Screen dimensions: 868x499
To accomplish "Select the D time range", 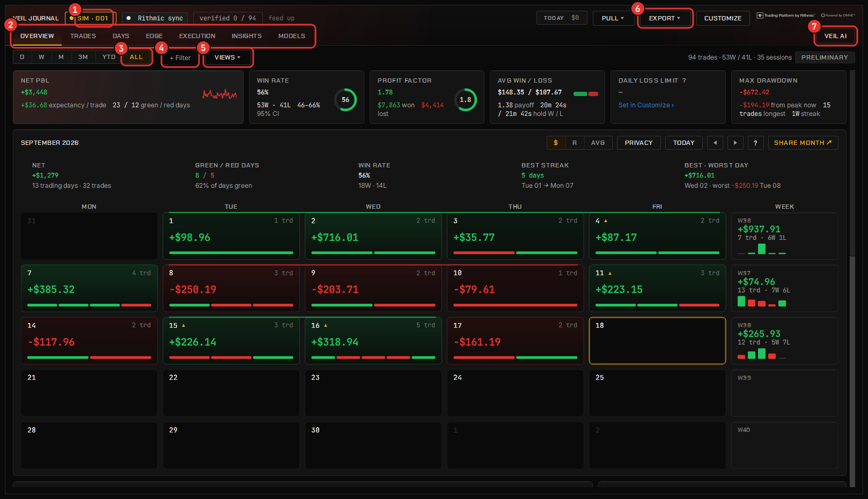I will tap(22, 57).
